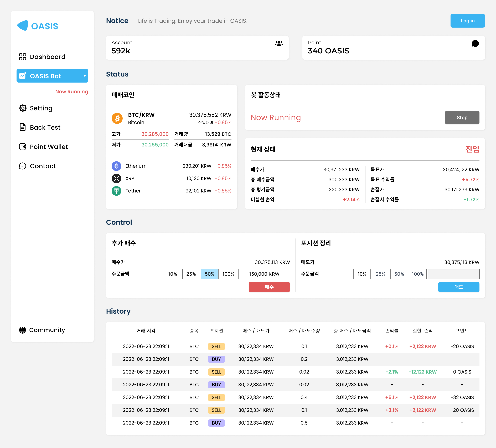This screenshot has width=496, height=448.
Task: Click the Point card black bubble icon
Action: (x=475, y=44)
